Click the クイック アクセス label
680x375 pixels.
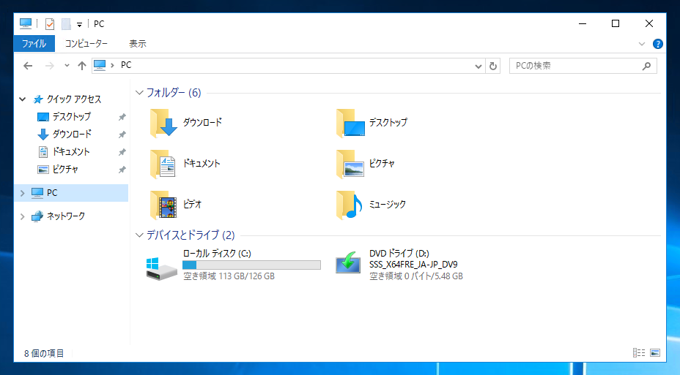click(74, 99)
